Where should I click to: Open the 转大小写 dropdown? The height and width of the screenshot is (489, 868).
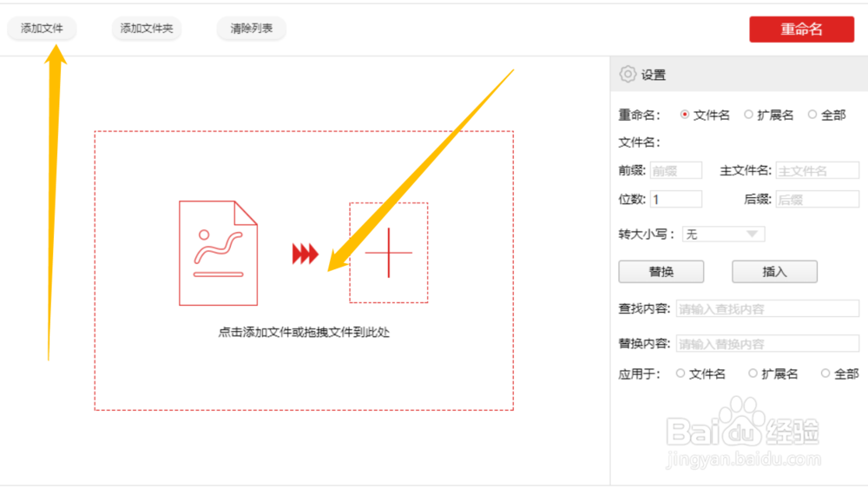click(724, 235)
